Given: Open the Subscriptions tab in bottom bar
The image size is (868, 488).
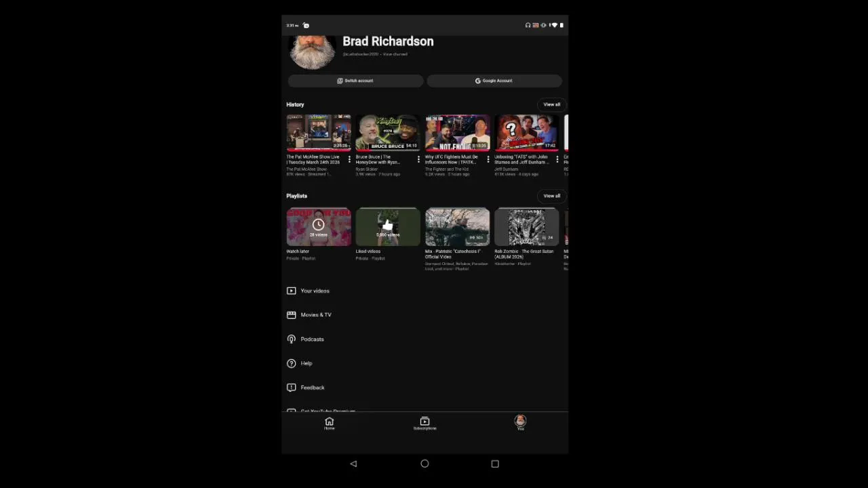Looking at the screenshot, I should (425, 424).
